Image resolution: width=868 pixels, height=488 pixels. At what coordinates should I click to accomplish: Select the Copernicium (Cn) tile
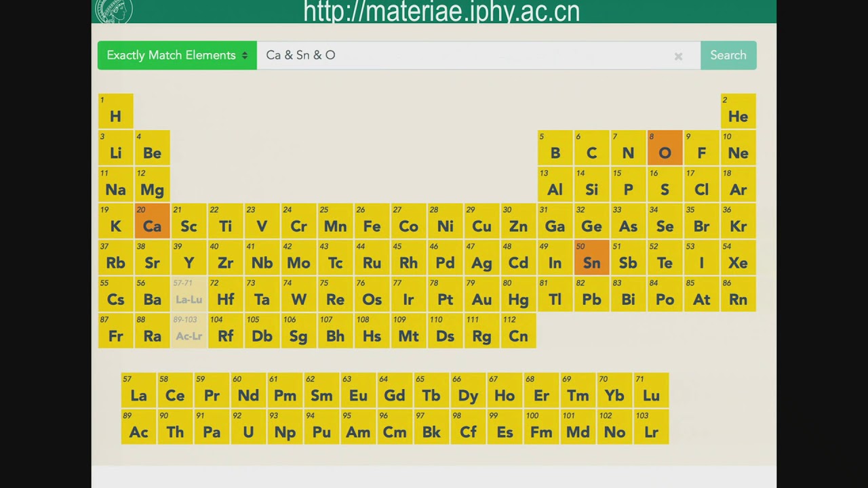pyautogui.click(x=519, y=331)
